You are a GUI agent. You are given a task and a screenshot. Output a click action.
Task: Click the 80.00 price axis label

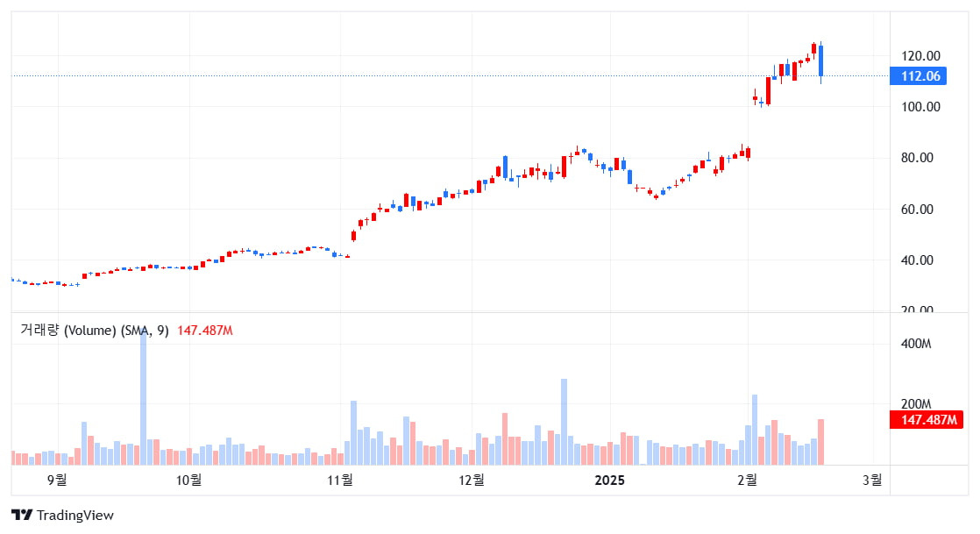[917, 158]
